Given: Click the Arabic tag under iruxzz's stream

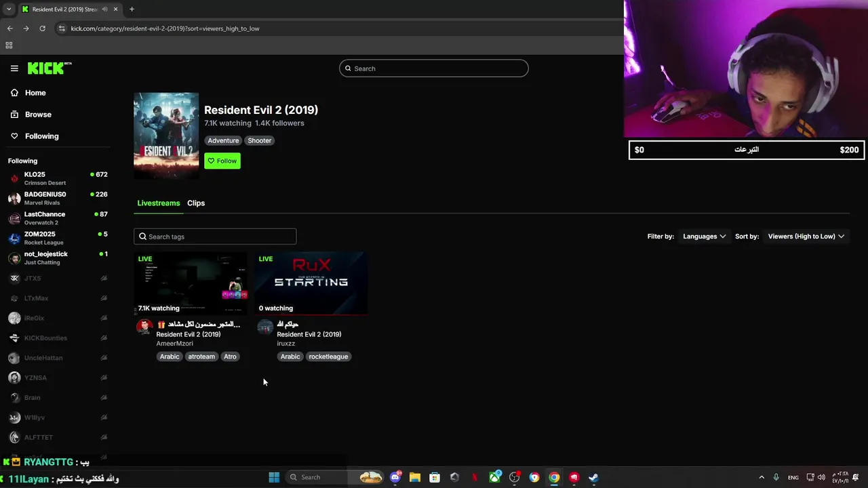Looking at the screenshot, I should point(290,357).
